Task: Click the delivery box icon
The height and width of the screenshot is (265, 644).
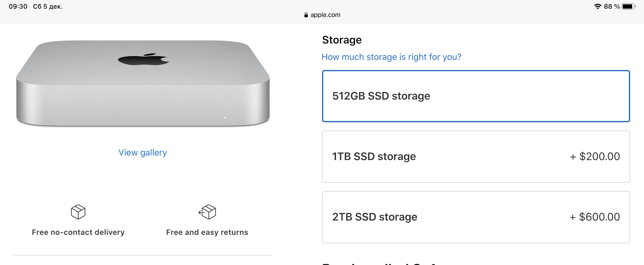Action: 78,212
